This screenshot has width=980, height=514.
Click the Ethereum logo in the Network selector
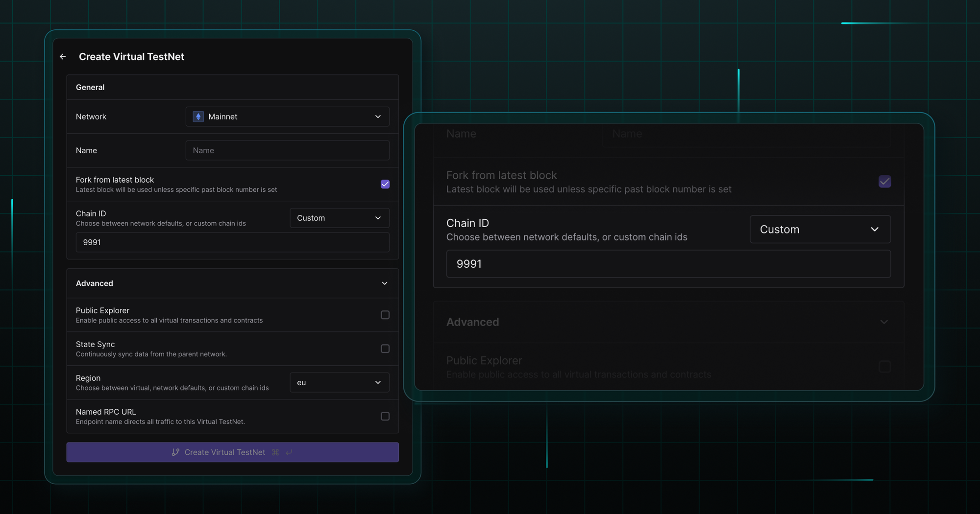[x=198, y=117]
